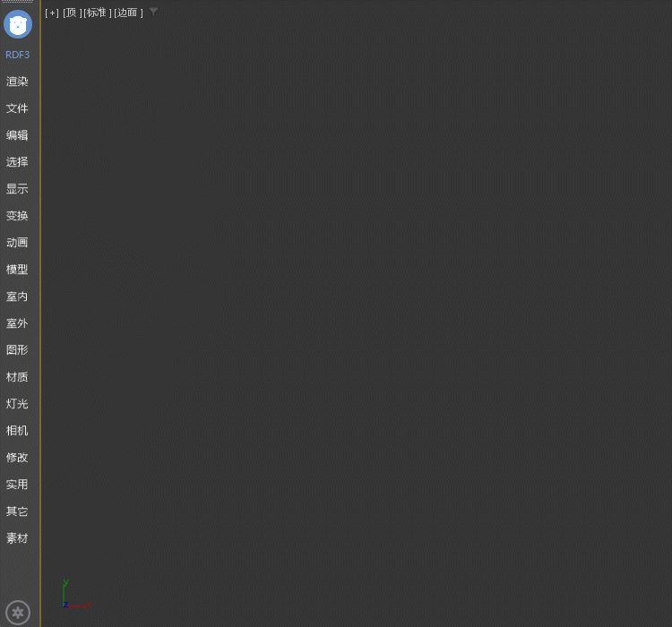This screenshot has width=672, height=627.
Task: Expand the [标准] shading quality menu
Action: click(x=98, y=13)
